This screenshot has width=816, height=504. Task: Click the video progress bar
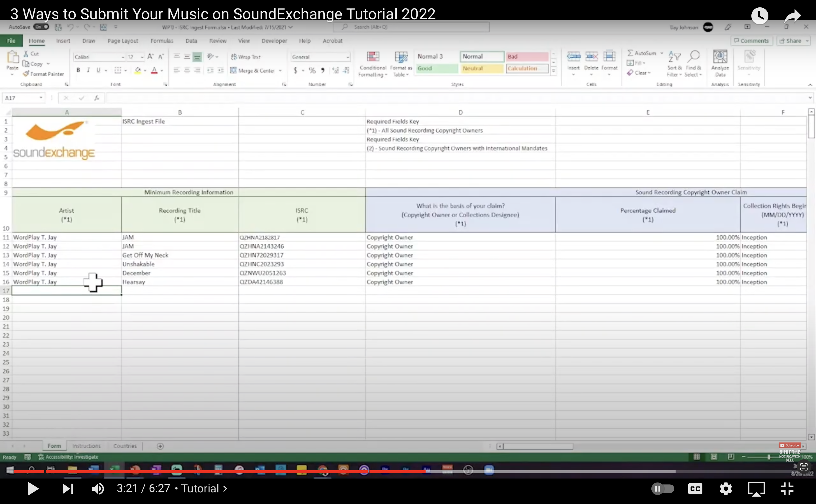[408, 472]
